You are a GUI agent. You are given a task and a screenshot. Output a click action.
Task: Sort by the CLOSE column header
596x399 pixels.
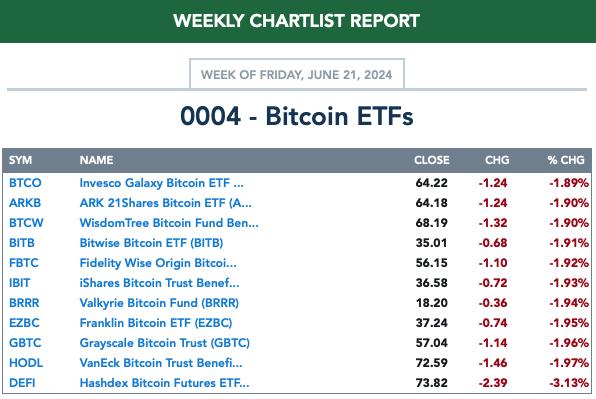432,160
